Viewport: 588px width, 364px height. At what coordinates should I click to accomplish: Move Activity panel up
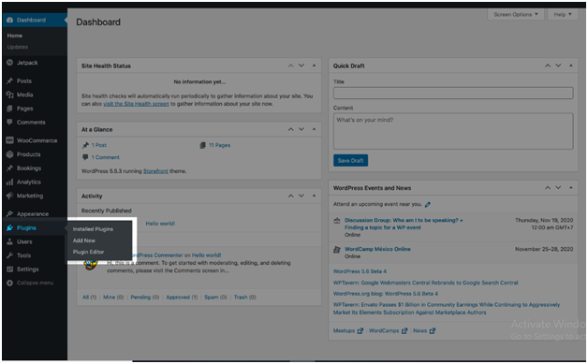(290, 196)
